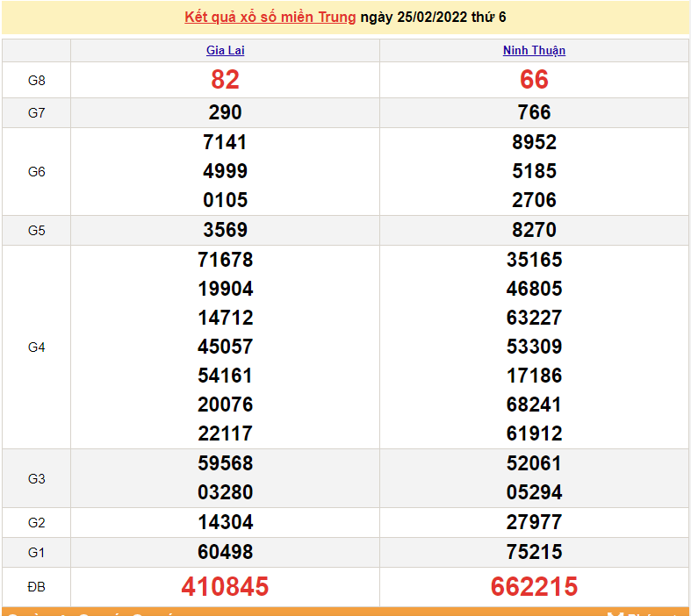This screenshot has height=616, width=691.
Task: Open the 'Kết quả xổ số miền Trung' link
Action: point(270,18)
